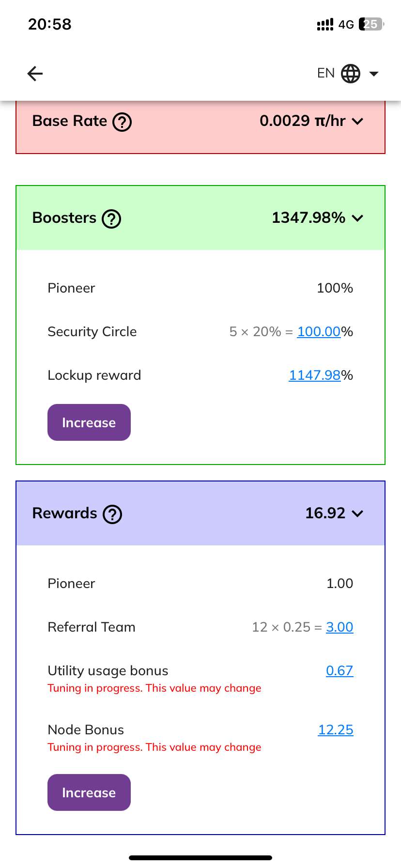This screenshot has width=401, height=868.
Task: Open the language dropdown arrow
Action: pyautogui.click(x=374, y=74)
